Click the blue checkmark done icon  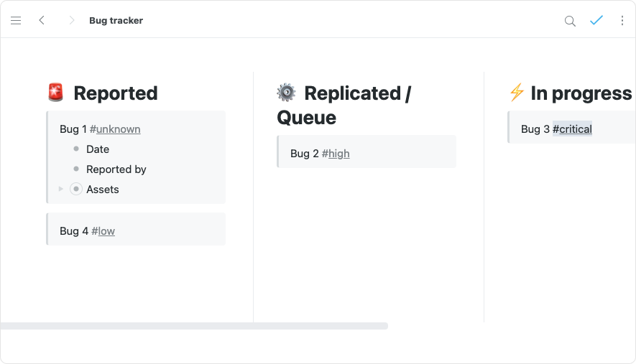click(596, 21)
